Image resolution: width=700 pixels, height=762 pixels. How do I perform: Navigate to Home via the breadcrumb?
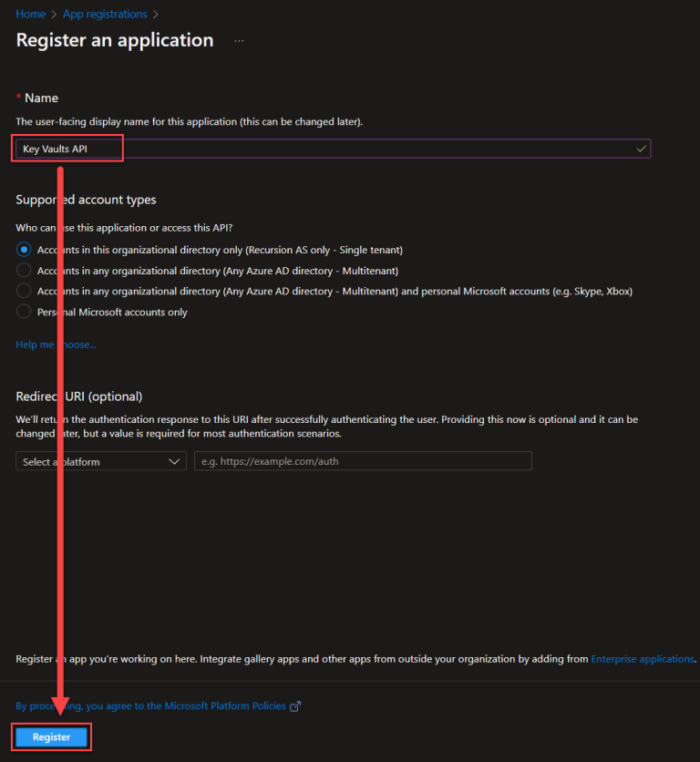(28, 14)
